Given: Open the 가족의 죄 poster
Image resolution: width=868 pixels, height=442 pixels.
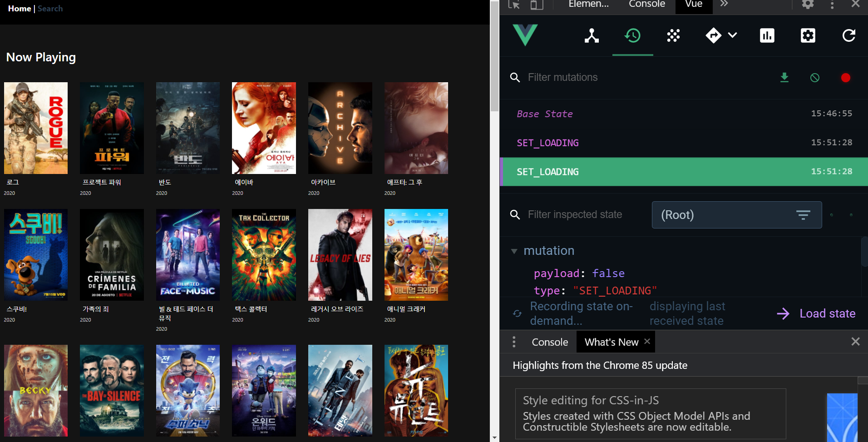Looking at the screenshot, I should click(x=112, y=255).
